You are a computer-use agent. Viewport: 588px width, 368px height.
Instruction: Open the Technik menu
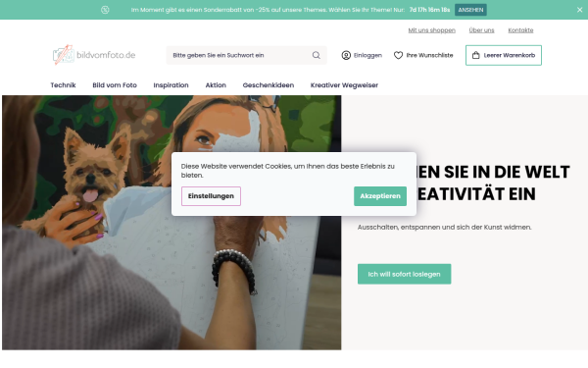[63, 85]
